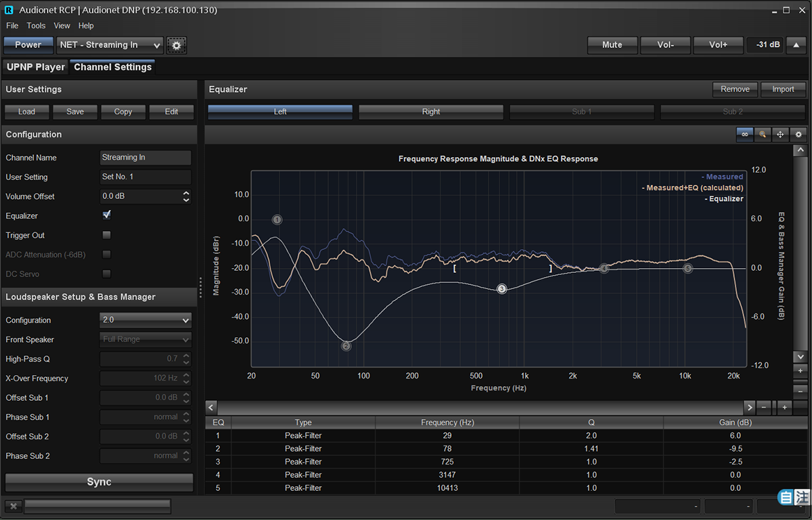Viewport: 812px width, 520px height.
Task: Click the graph scroll-right arrow
Action: pos(749,408)
